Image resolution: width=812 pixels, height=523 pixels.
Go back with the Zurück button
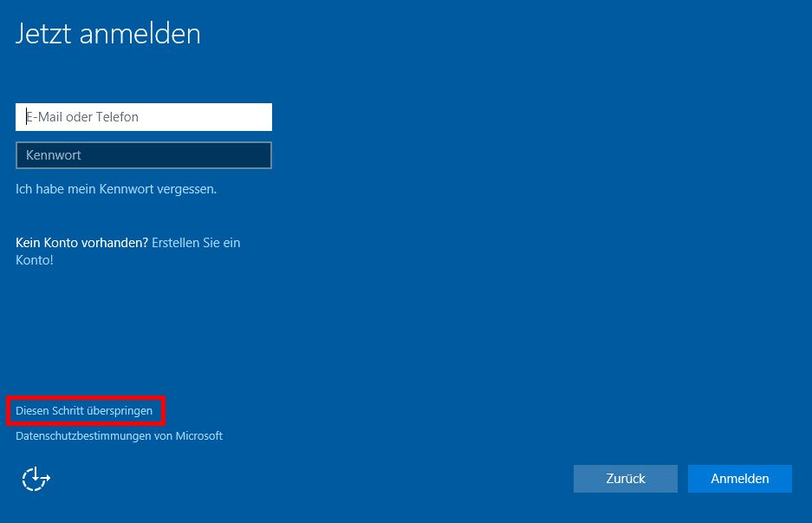(625, 479)
